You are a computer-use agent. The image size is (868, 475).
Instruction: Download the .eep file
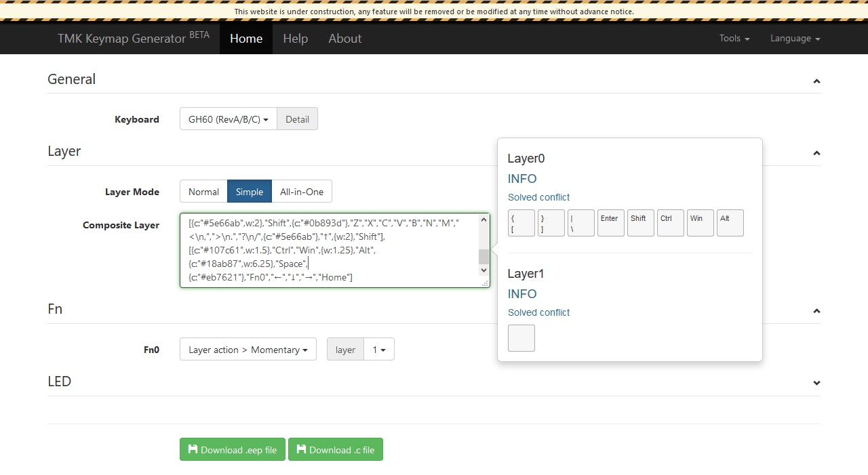click(232, 450)
